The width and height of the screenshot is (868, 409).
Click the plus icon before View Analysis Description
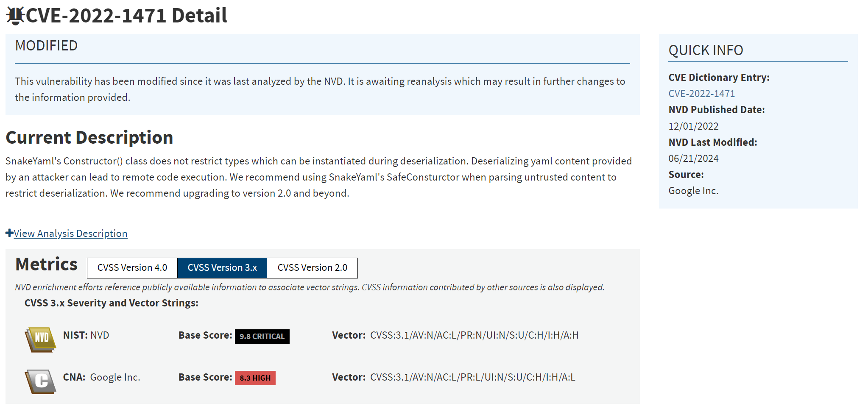(x=9, y=233)
